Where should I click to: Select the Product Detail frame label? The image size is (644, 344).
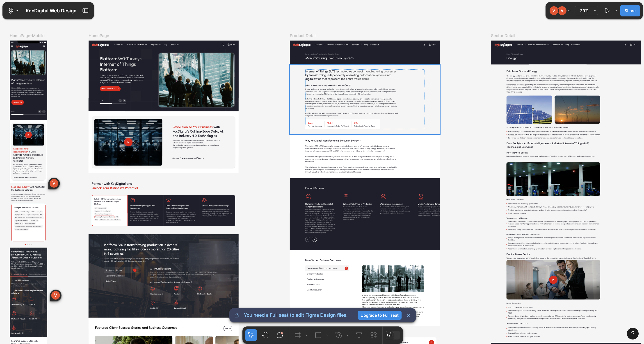pyautogui.click(x=303, y=36)
